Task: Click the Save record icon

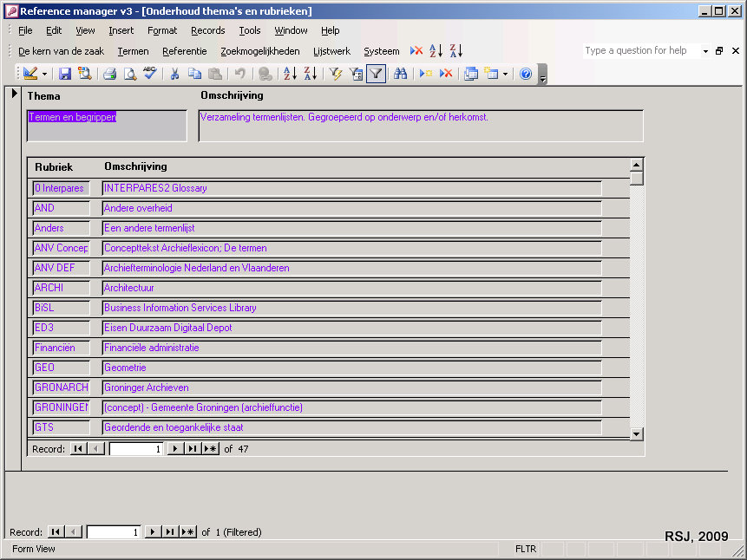Action: coord(65,74)
